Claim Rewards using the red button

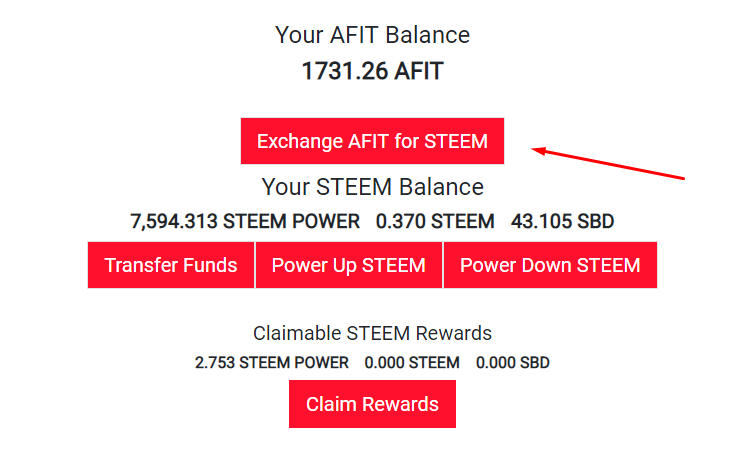[x=372, y=404]
